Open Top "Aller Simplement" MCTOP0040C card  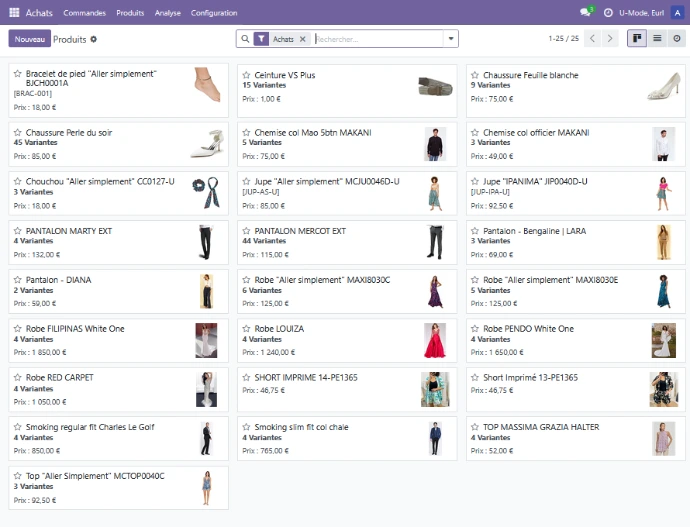[118, 488]
